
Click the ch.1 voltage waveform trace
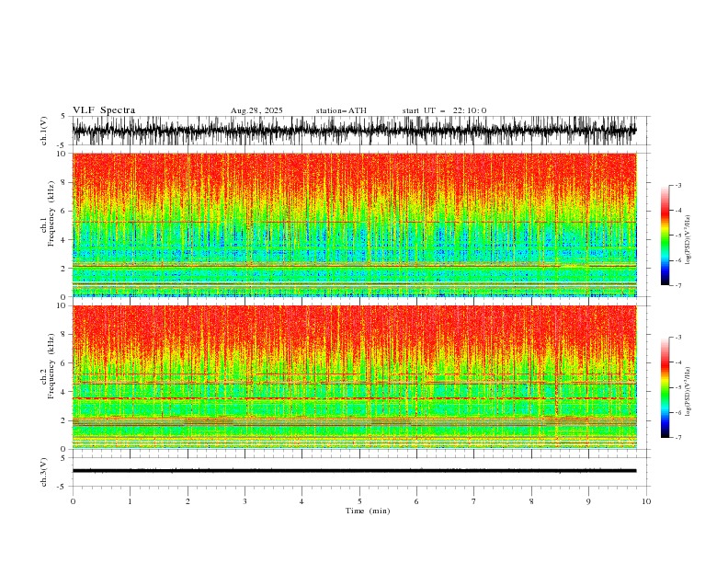coord(355,131)
